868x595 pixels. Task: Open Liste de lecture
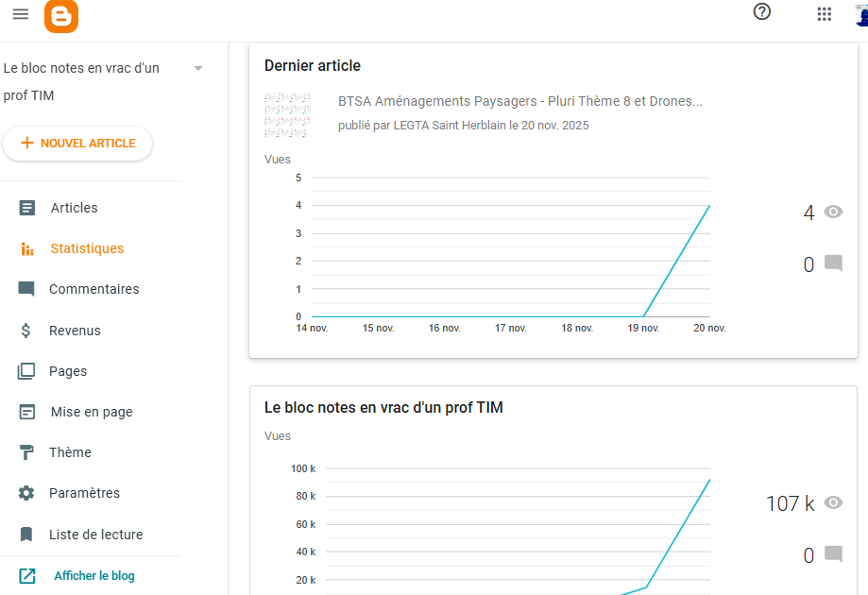point(95,535)
